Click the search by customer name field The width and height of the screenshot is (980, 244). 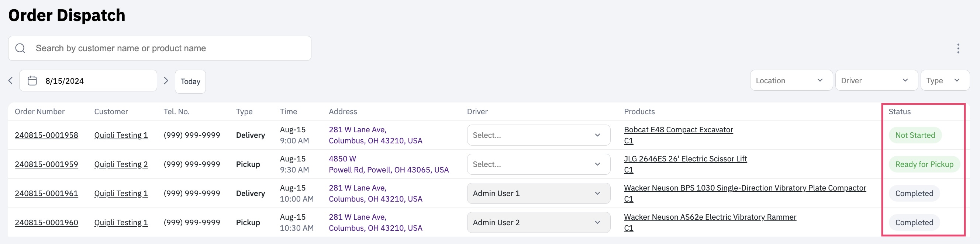(160, 48)
